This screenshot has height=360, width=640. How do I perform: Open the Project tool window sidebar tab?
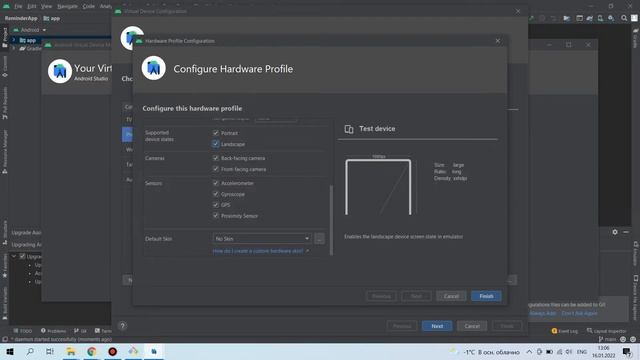(x=5, y=38)
